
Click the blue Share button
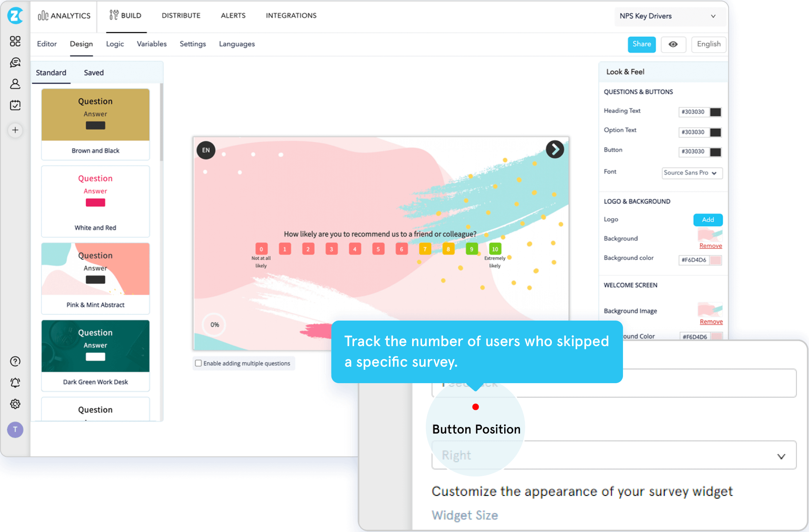coord(642,44)
